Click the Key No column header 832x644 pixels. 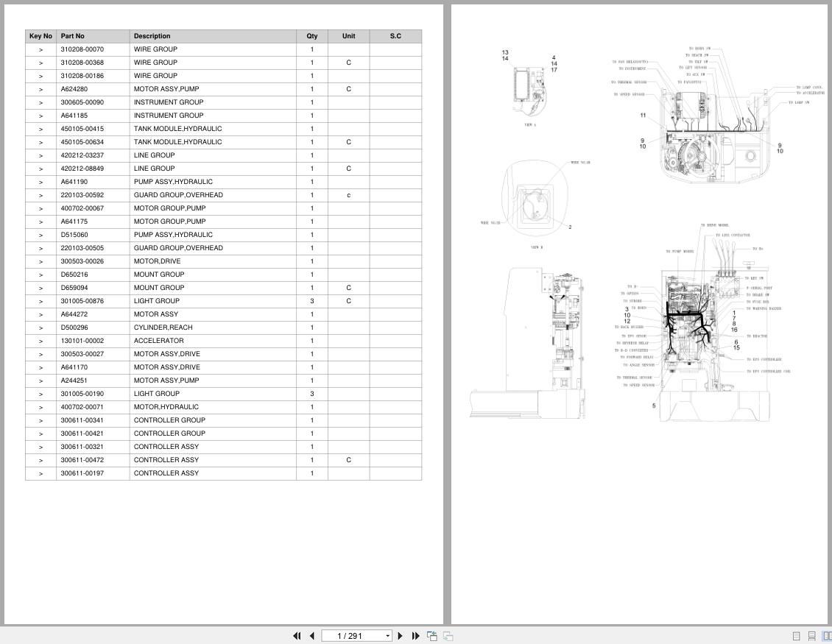point(40,36)
